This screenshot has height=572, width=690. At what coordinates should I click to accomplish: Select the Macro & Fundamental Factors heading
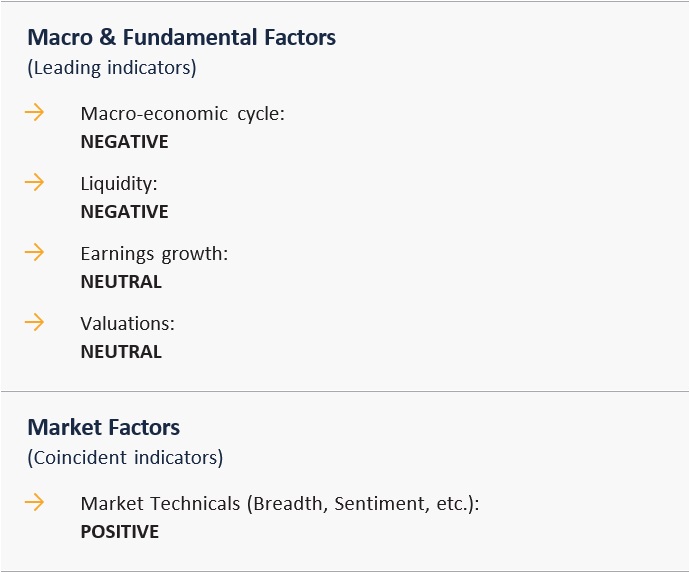click(181, 38)
